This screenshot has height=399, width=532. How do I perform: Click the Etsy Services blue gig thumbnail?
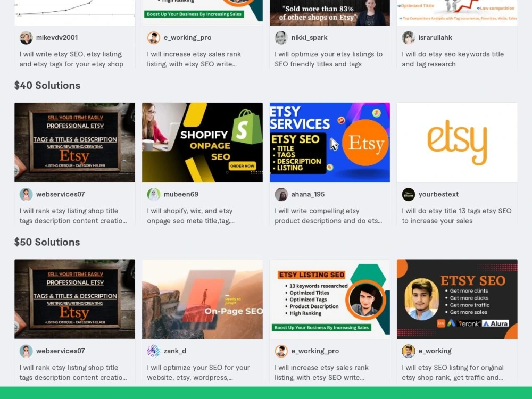point(329,143)
